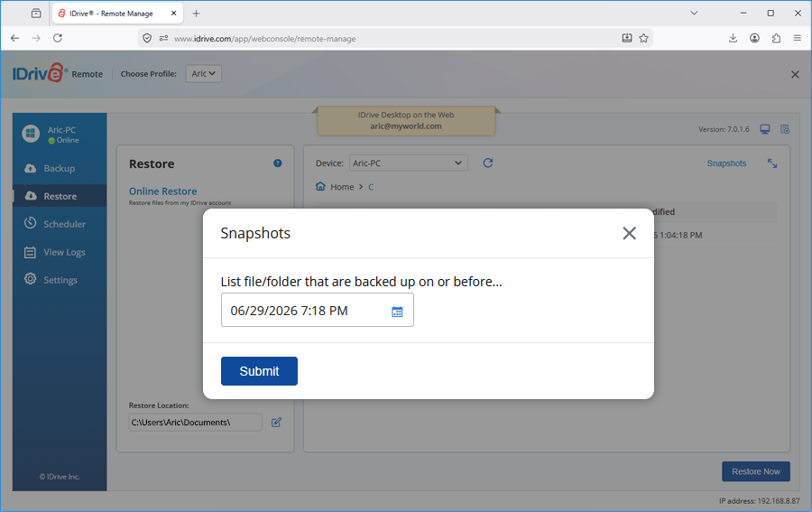The height and width of the screenshot is (512, 812).
Task: Click the Aric-PC Windows device icon
Action: tap(31, 134)
